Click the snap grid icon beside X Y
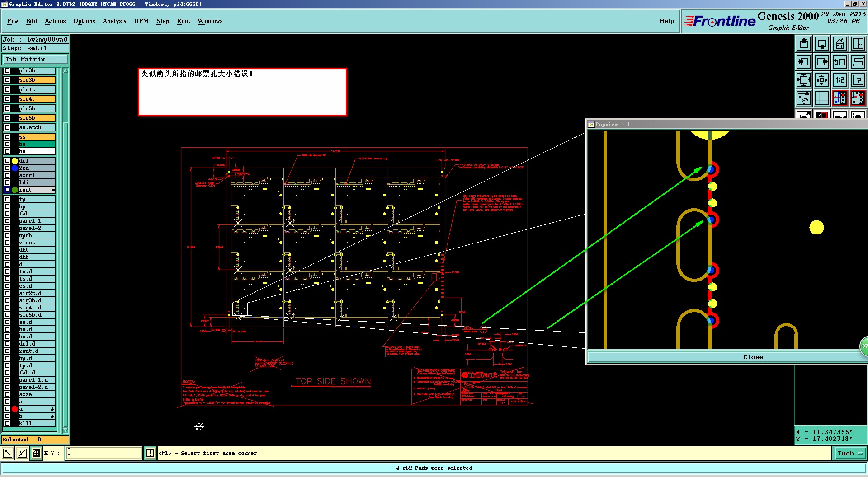Screen dimensions: 868x477 tap(36, 453)
